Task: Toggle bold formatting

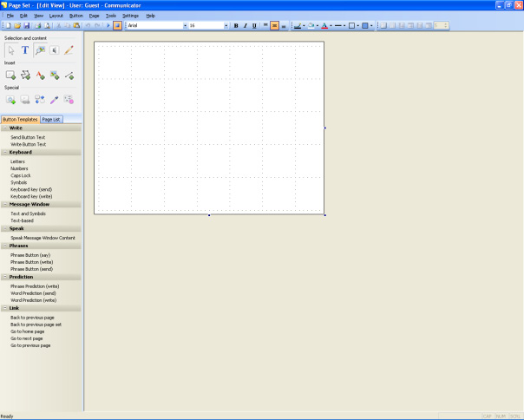Action: coord(236,25)
